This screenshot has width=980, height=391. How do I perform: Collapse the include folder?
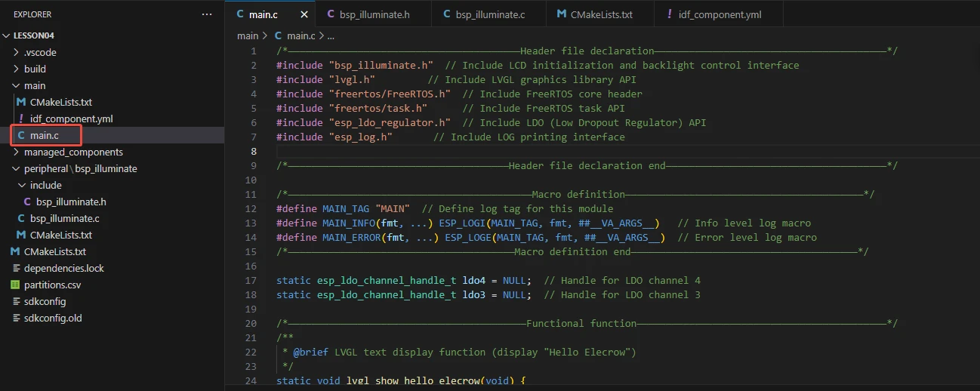(45, 185)
